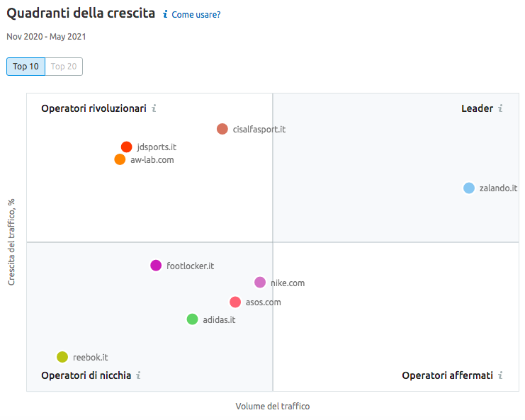Click the olive reebok.it dot
The width and height of the screenshot is (525, 420).
coord(62,357)
